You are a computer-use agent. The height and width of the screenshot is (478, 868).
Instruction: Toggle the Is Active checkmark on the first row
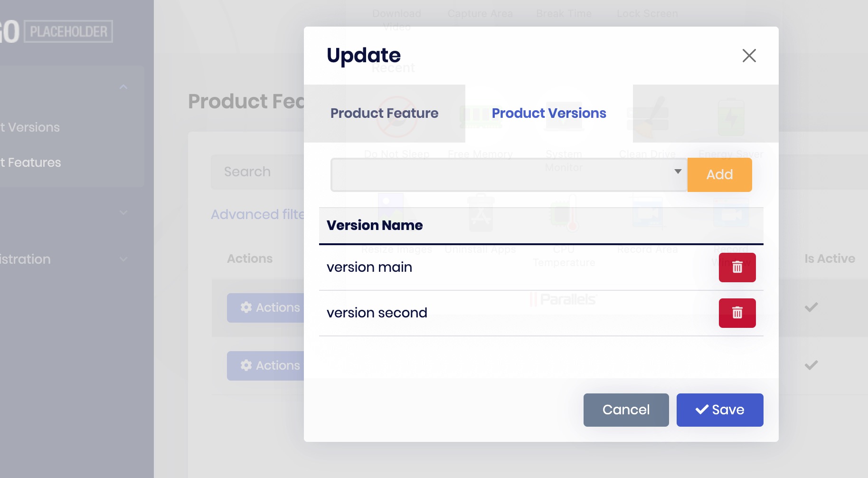[x=811, y=307]
